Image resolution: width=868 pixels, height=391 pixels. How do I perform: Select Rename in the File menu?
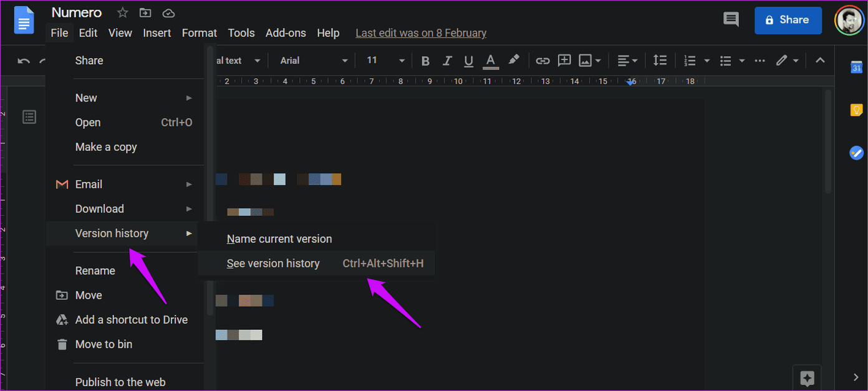point(125,271)
